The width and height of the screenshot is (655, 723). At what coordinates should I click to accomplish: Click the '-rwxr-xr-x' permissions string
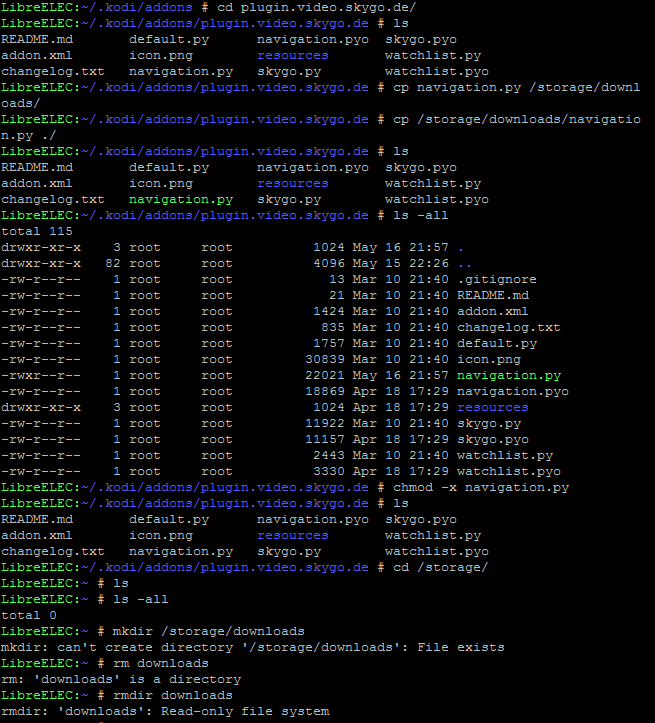(x=40, y=375)
